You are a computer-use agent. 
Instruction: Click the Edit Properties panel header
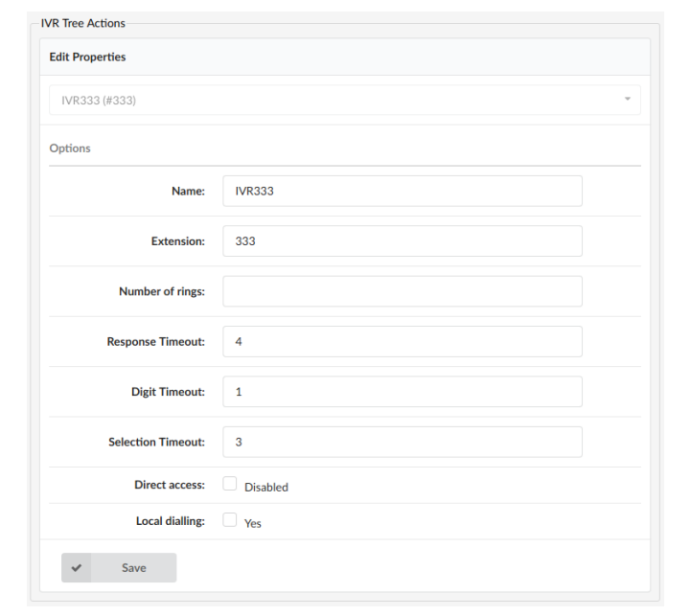pos(87,57)
